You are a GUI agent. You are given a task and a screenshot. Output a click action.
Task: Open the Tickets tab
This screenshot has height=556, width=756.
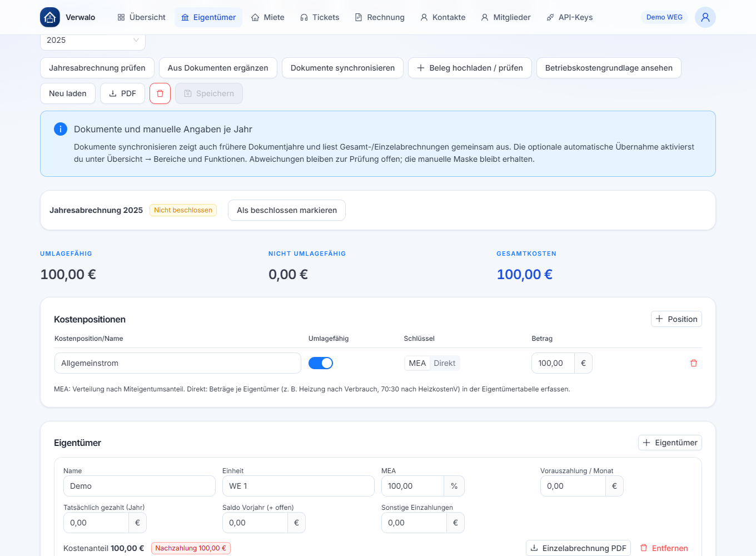(x=320, y=17)
